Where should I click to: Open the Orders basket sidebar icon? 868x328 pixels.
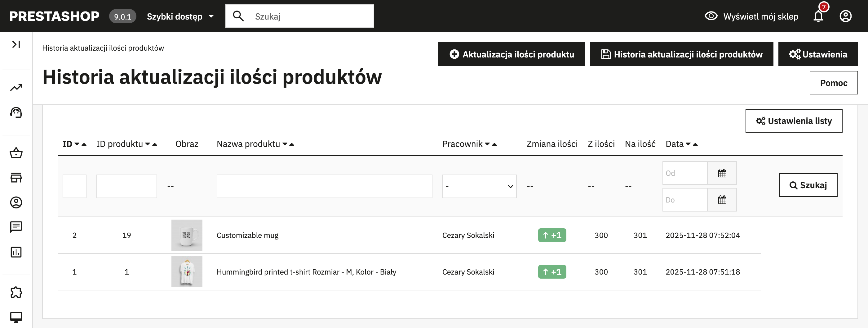tap(16, 153)
